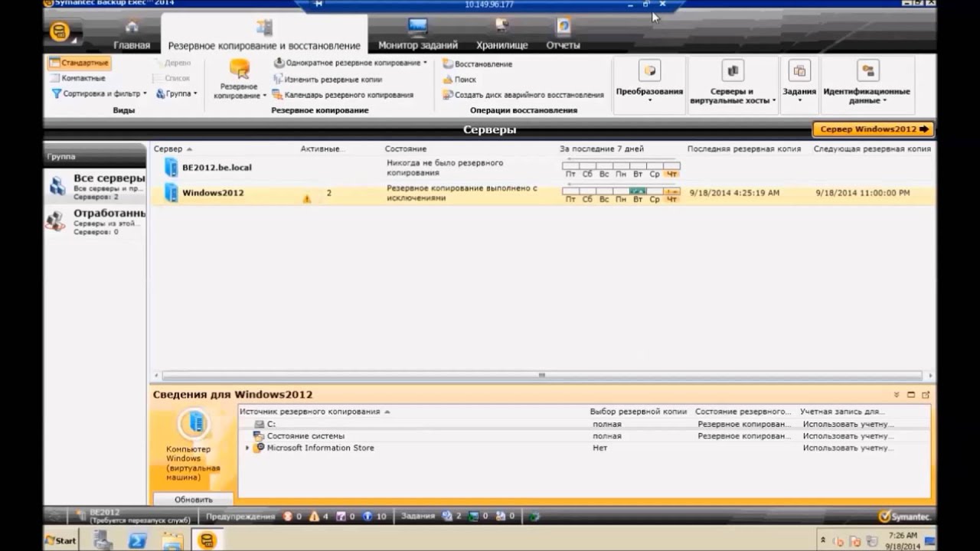
Task: Open the Задания ribbon dropdown
Action: click(x=799, y=83)
